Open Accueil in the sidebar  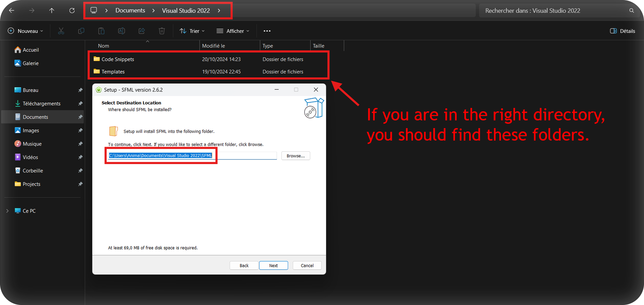click(31, 50)
